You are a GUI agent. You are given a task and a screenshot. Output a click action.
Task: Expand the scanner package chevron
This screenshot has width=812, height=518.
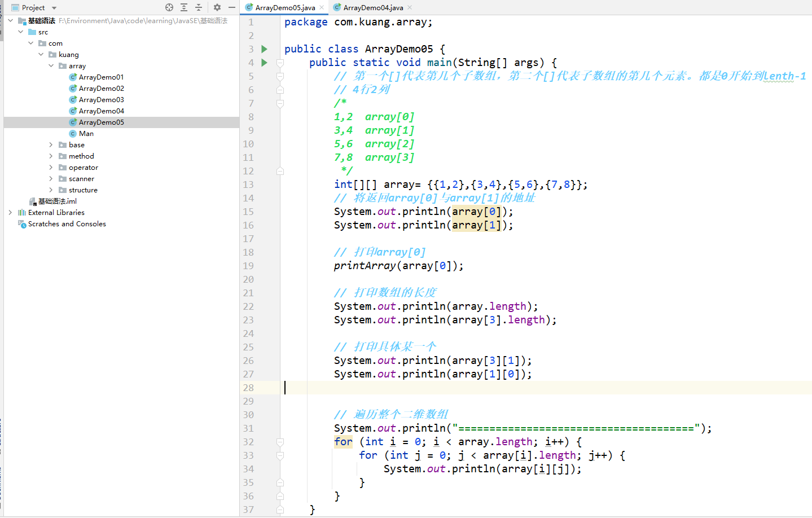pyautogui.click(x=51, y=179)
